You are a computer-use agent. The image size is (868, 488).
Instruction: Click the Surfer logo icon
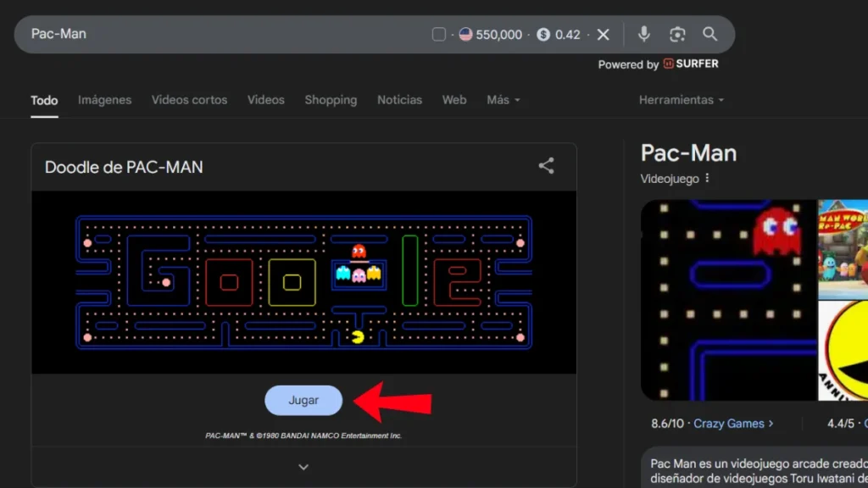pos(668,64)
